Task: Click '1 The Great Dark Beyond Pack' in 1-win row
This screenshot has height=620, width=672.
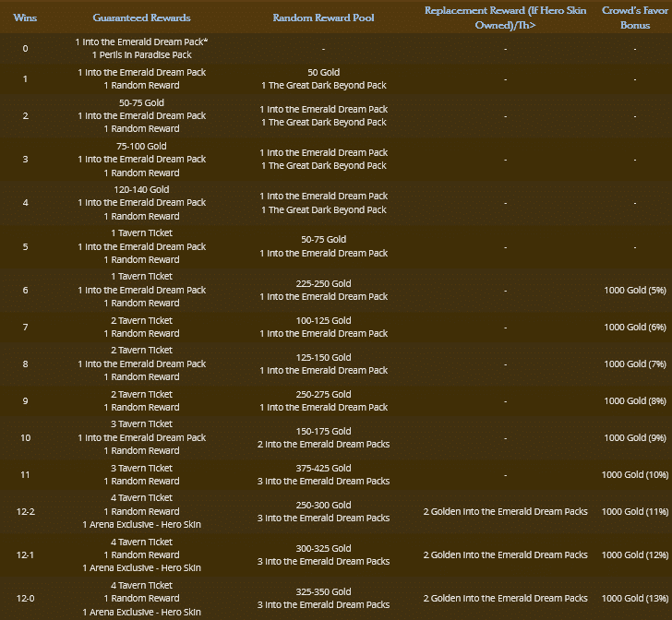Action: coord(324,85)
